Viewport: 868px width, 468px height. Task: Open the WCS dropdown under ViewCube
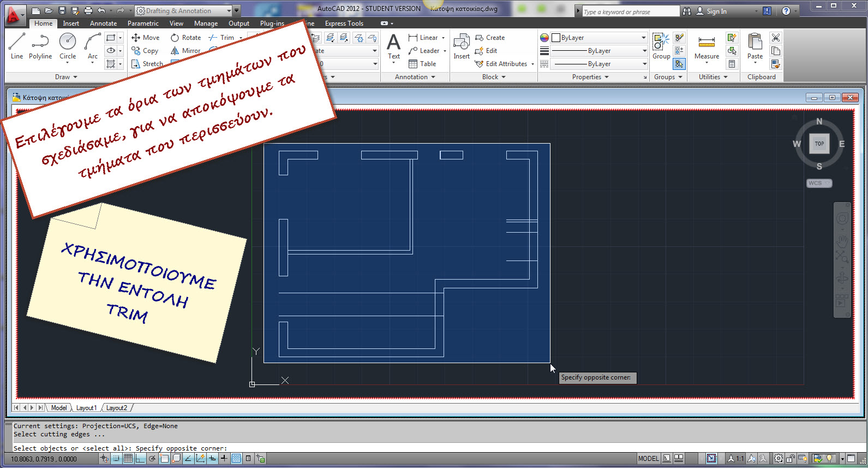point(819,183)
